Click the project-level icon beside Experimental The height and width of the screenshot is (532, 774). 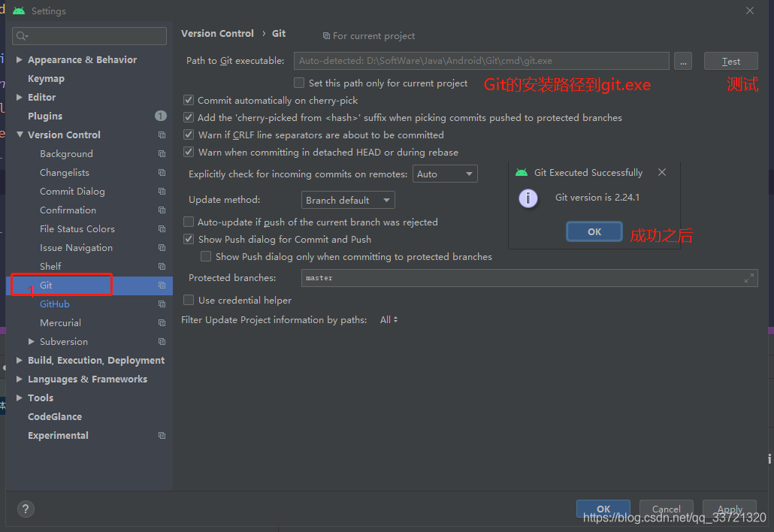(162, 435)
